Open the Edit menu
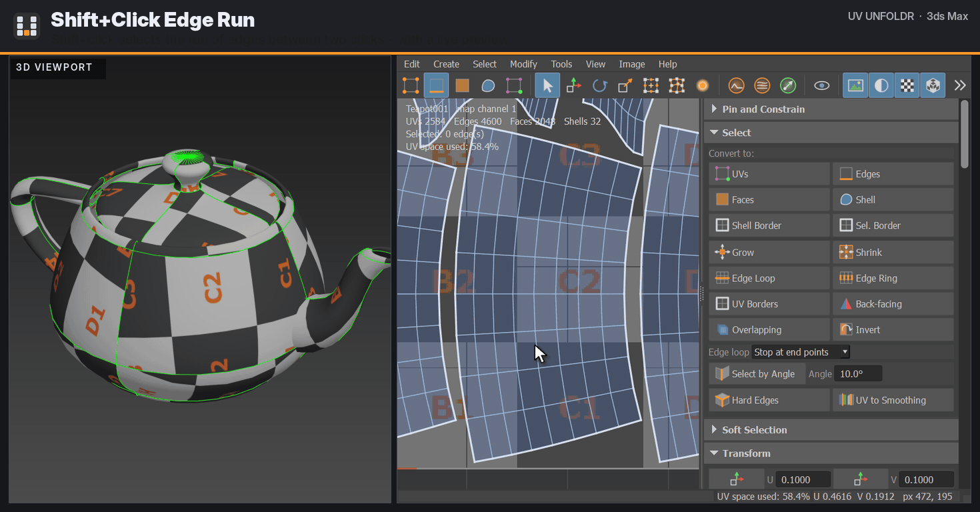The image size is (980, 512). pyautogui.click(x=412, y=64)
